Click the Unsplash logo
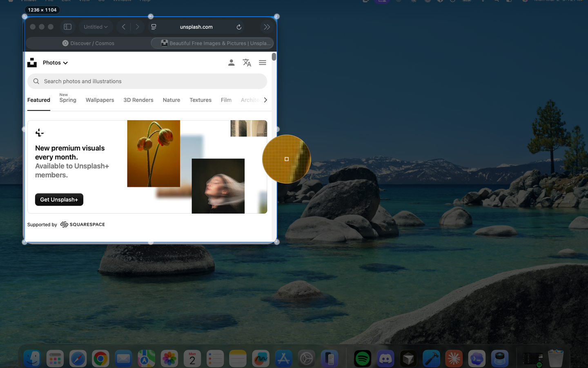The width and height of the screenshot is (588, 368). 32,63
